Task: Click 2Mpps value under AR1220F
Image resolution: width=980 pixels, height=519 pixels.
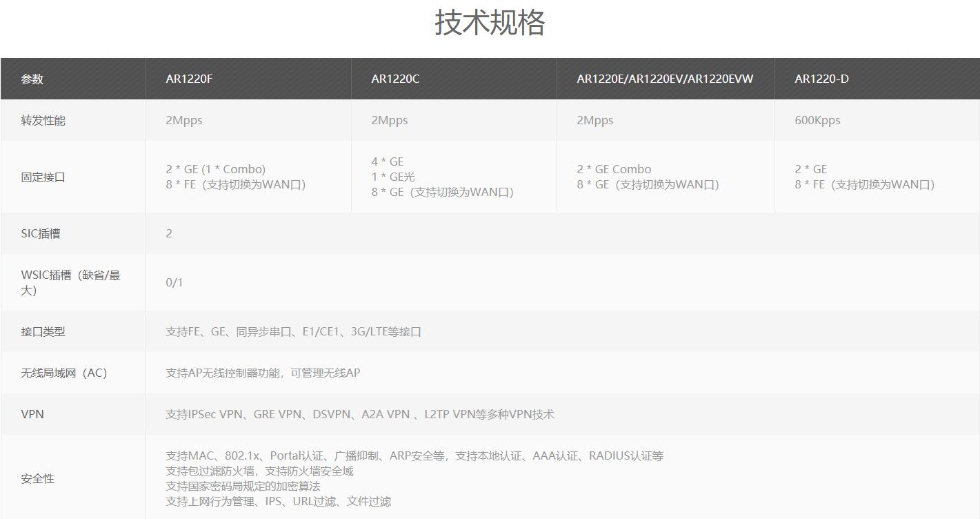Action: coord(184,120)
